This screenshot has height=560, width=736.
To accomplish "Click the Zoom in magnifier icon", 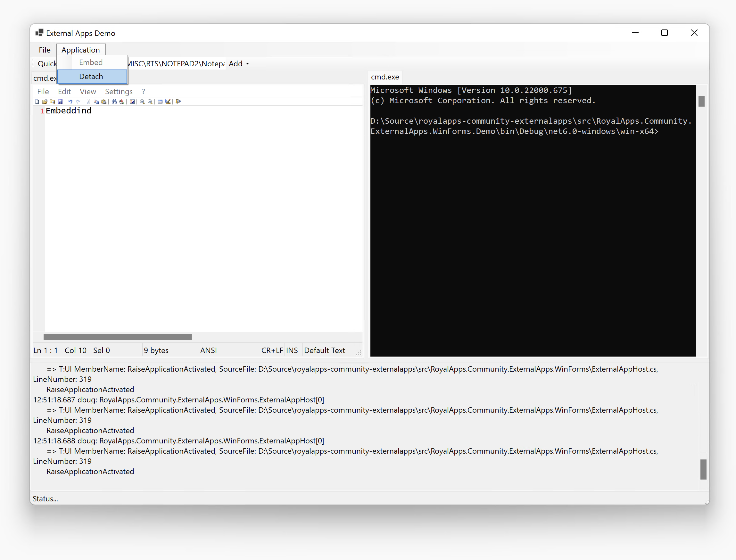I will coord(142,102).
